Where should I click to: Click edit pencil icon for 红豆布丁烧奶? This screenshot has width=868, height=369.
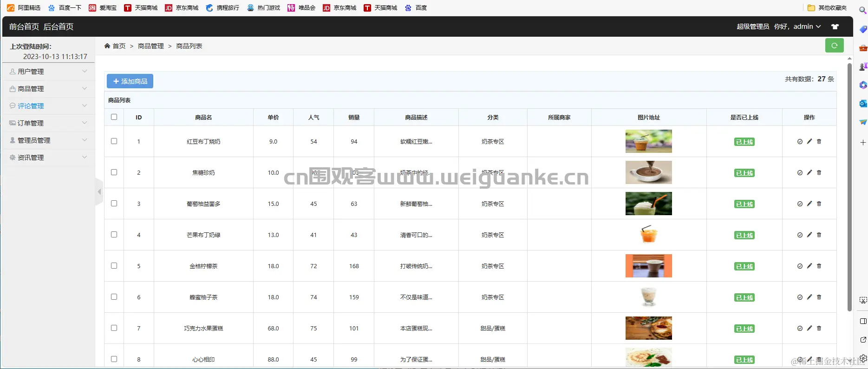click(x=809, y=141)
